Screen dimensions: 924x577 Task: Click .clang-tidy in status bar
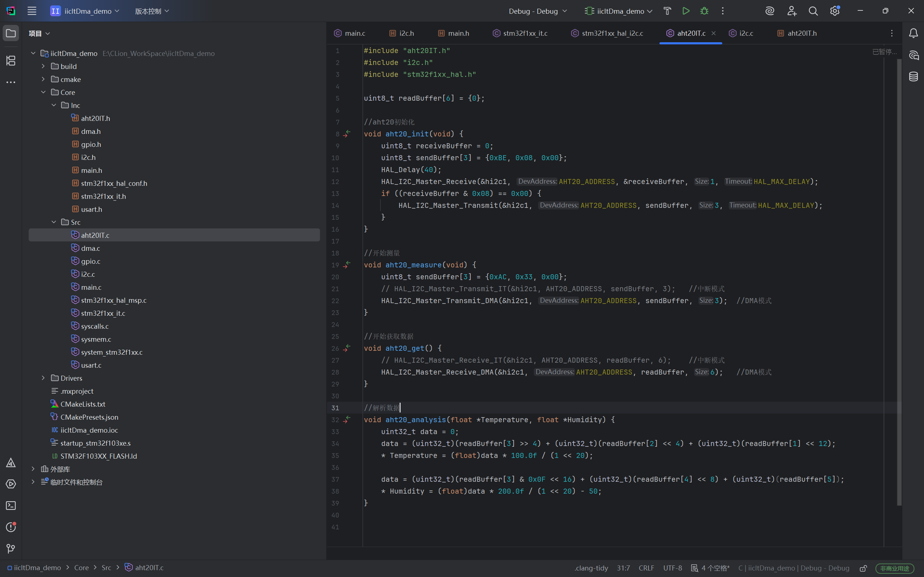591,568
